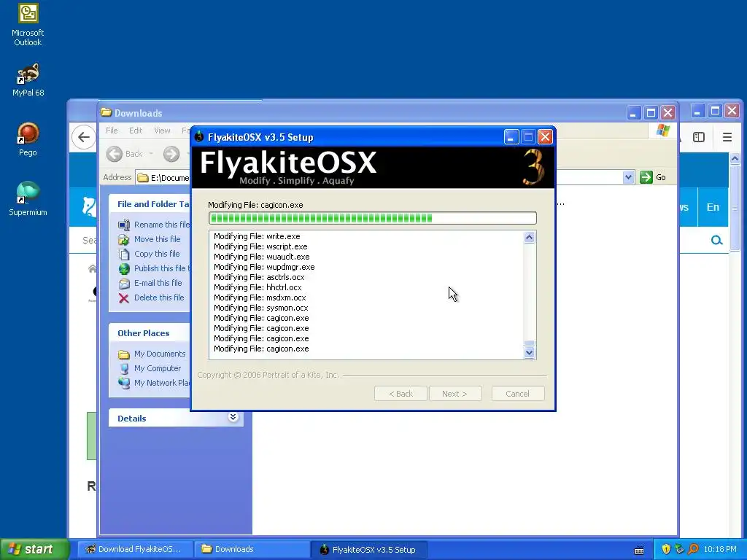Expand the Details panel chevron
Viewport: 747px width, 560px height.
(233, 418)
